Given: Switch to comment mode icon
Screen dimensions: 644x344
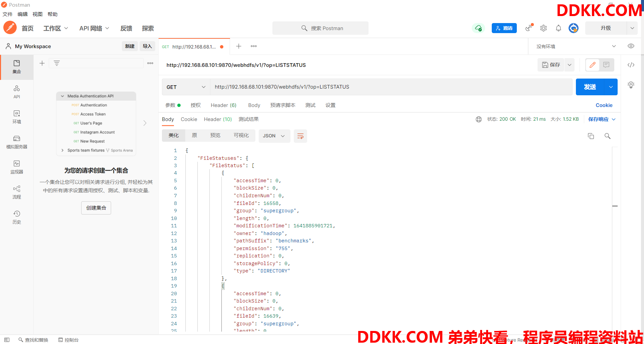Looking at the screenshot, I should 606,65.
